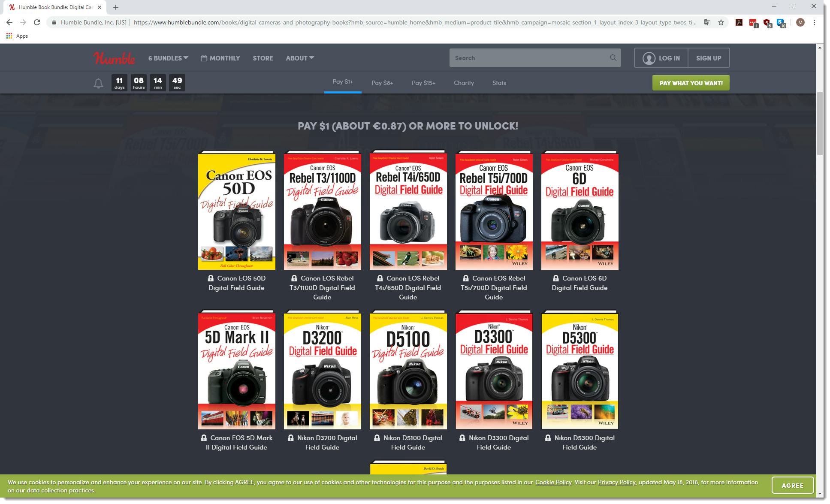This screenshot has height=504, width=830.
Task: Open Rebel T3/1100D book cover
Action: [x=323, y=210]
